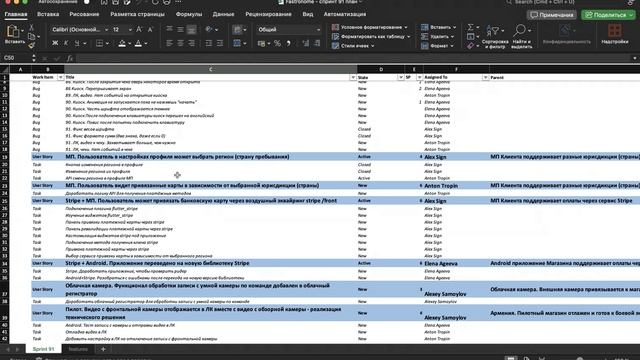
Task: Click the fx insert function icon
Action: click(70, 58)
